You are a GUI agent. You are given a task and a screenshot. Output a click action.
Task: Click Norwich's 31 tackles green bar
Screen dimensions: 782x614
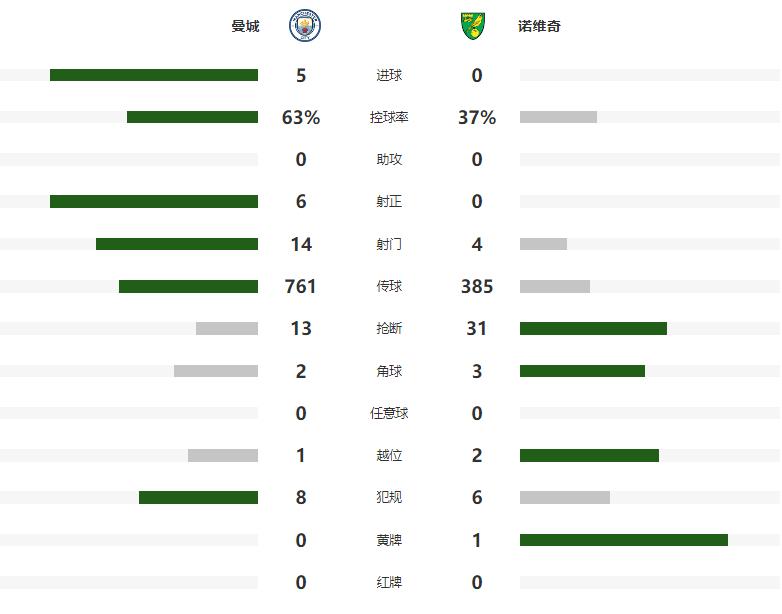(593, 328)
